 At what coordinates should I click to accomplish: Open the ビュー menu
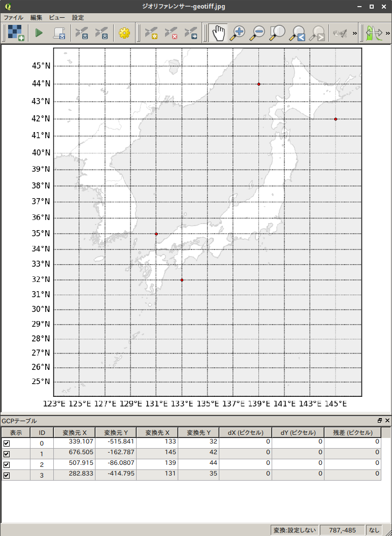(x=57, y=17)
